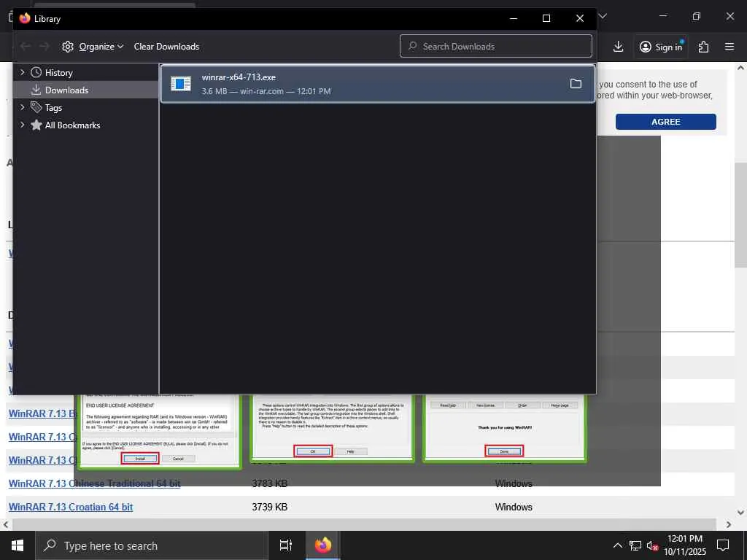The image size is (747, 560).
Task: Expand the Tags tree item
Action: click(x=23, y=107)
